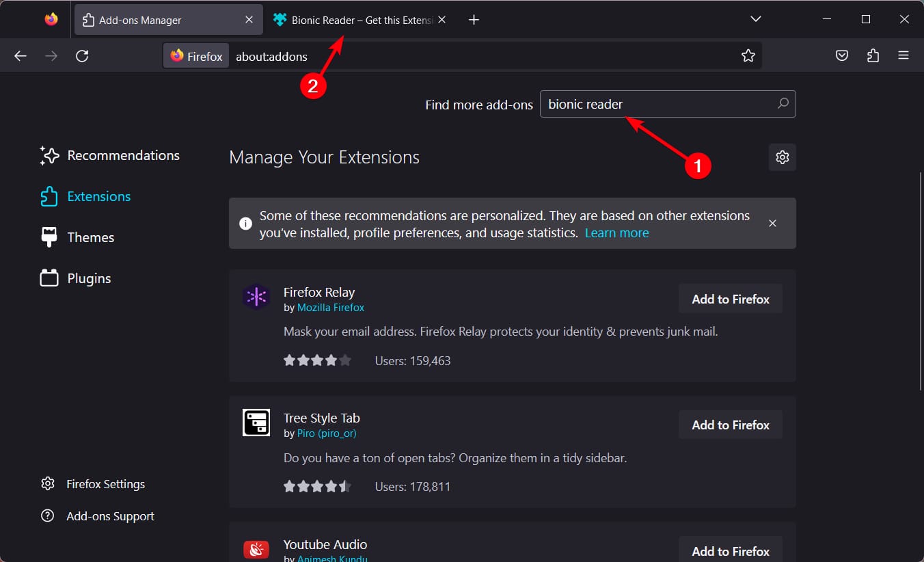Open the extensions settings gear menu
924x562 pixels.
coord(782,157)
